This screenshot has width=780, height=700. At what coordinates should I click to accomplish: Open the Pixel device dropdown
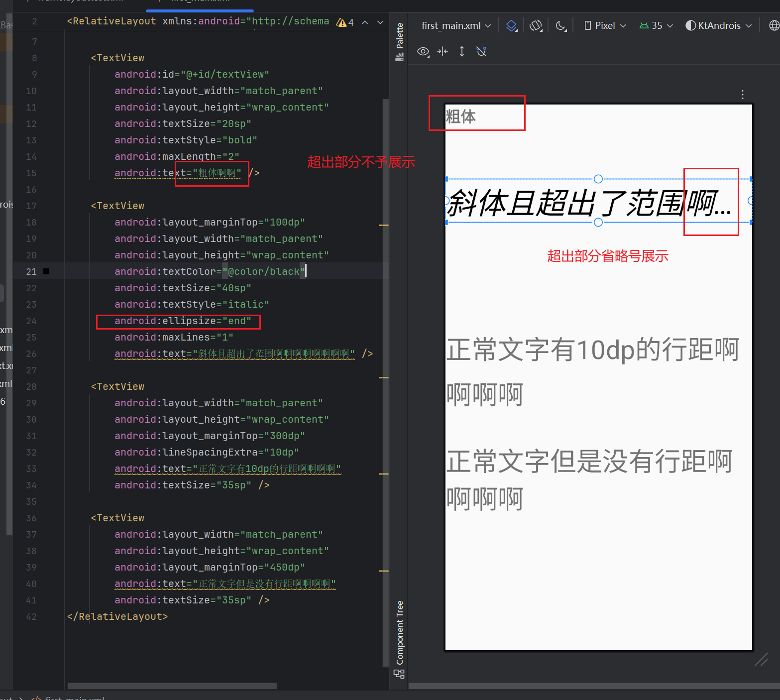[x=605, y=25]
